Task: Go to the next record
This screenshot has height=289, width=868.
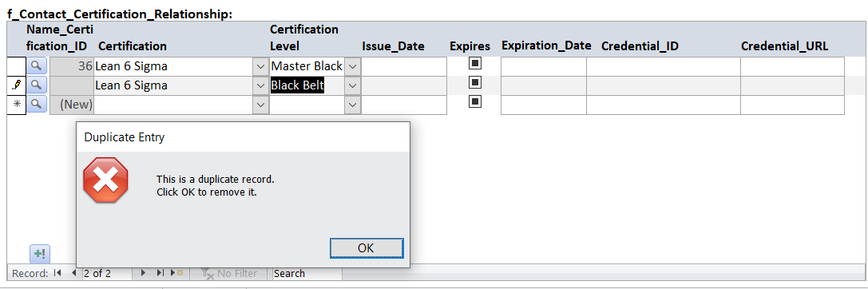Action: click(144, 273)
